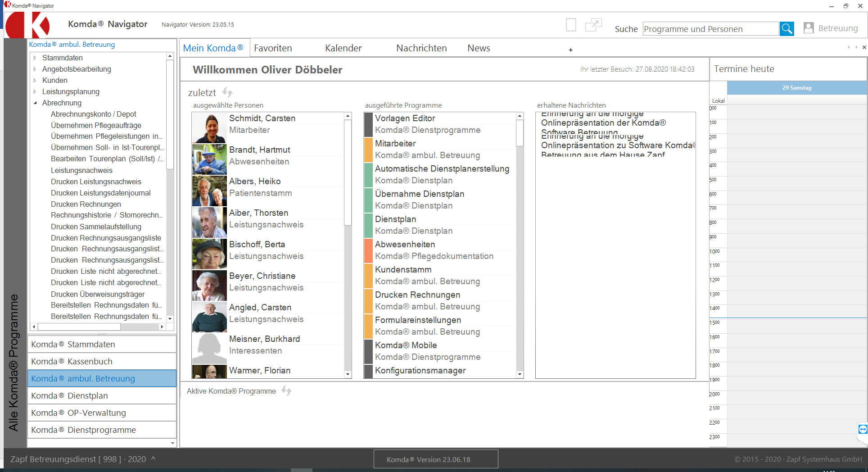This screenshot has height=472, width=868.
Task: Open the dropdown arrow below the program list
Action: (x=172, y=443)
